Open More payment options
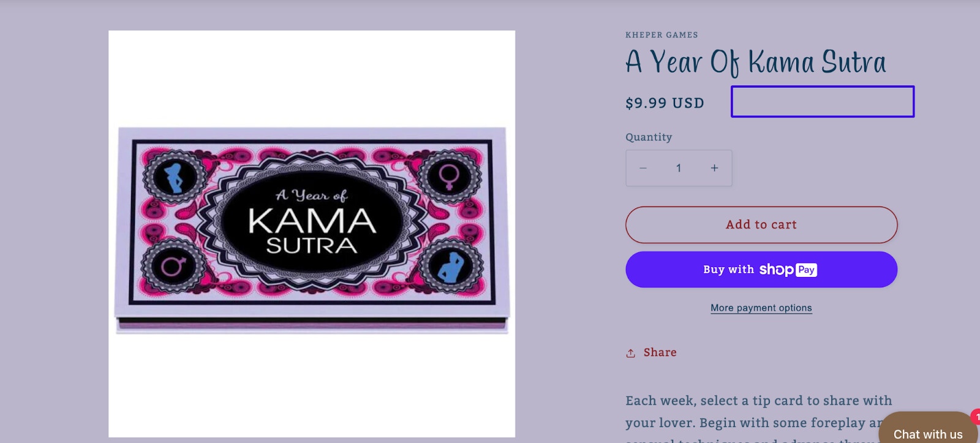 click(x=761, y=308)
